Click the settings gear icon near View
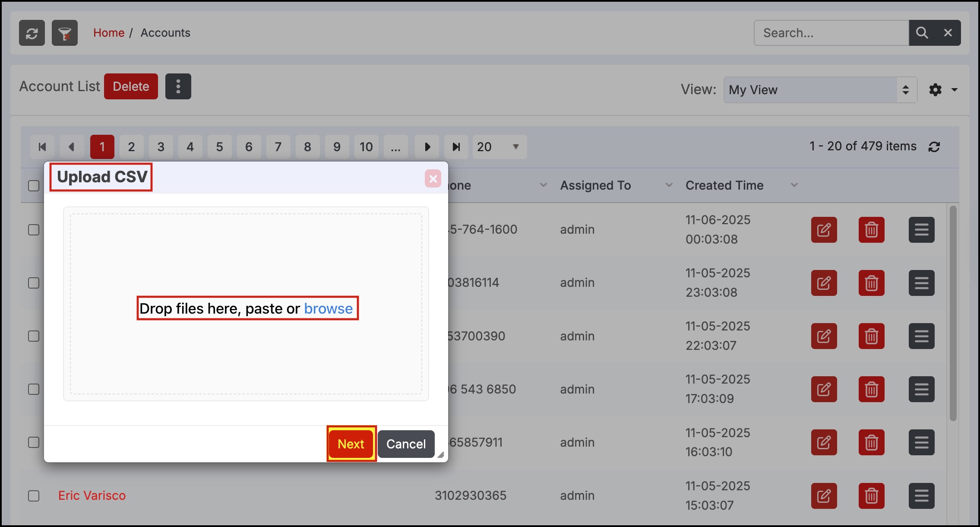The height and width of the screenshot is (527, 980). point(936,90)
